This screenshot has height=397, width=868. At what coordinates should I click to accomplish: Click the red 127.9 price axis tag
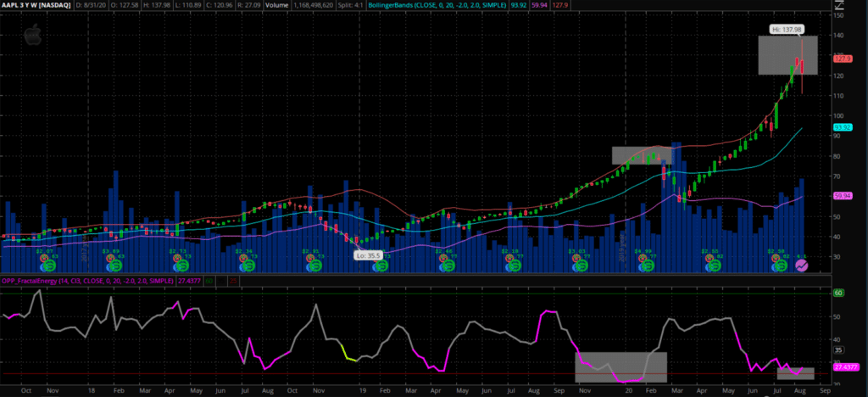(842, 59)
